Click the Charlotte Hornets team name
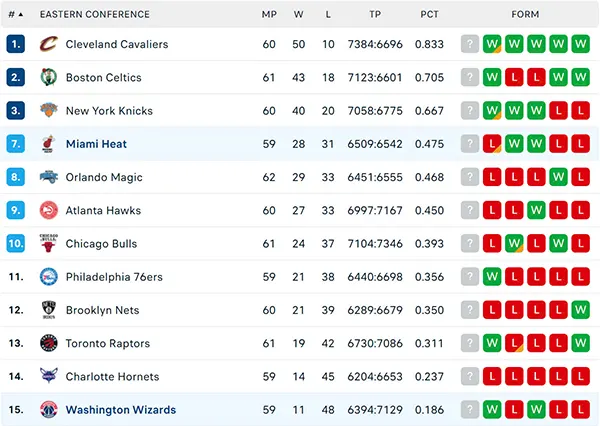The width and height of the screenshot is (600, 426). click(112, 377)
